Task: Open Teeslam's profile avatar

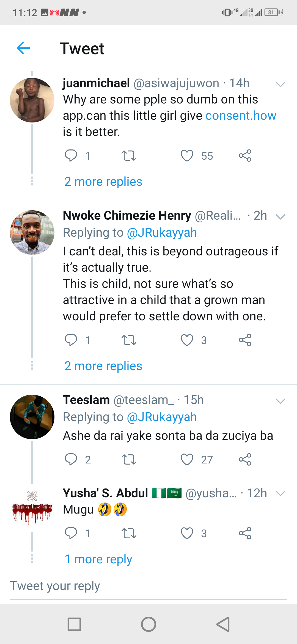Action: 32,417
